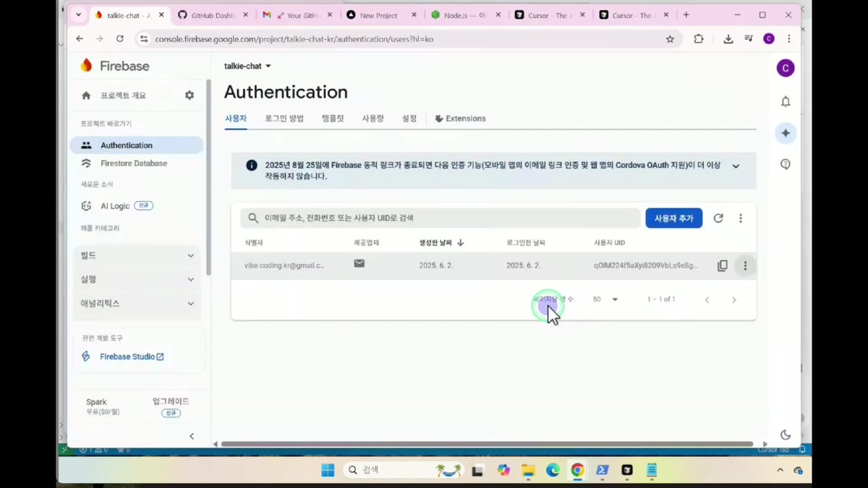Open 프로젝트 개요 in sidebar

click(x=124, y=95)
